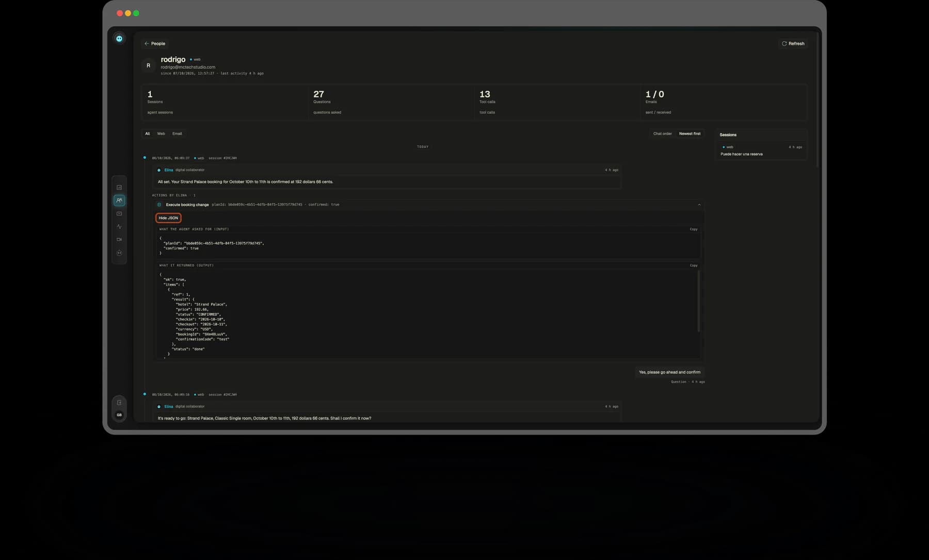Go back to People

(x=155, y=43)
